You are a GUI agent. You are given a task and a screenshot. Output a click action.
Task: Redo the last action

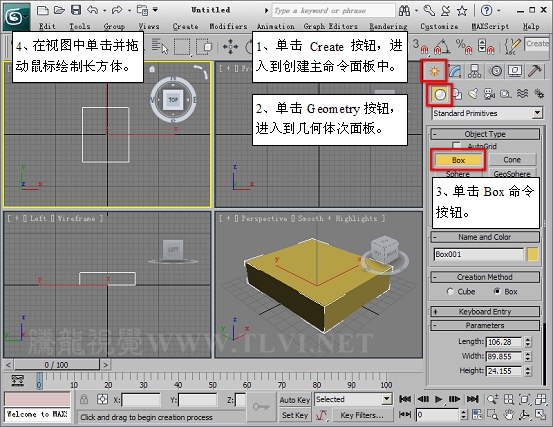(117, 10)
